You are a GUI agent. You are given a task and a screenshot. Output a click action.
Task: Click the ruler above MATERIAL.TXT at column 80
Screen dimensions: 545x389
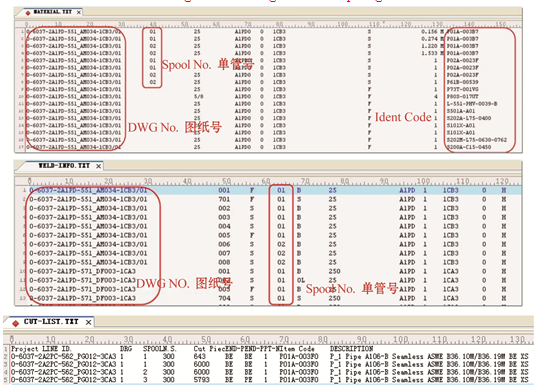(279, 24)
